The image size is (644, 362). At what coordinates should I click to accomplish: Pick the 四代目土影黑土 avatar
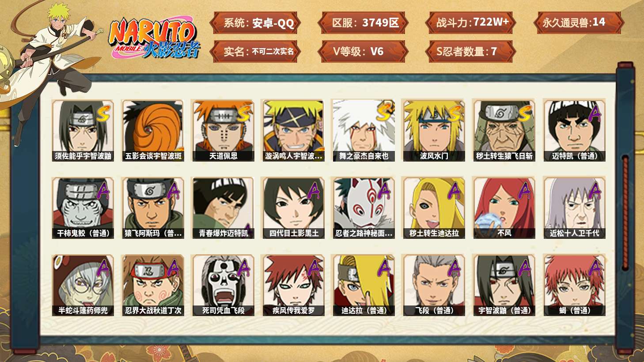(x=293, y=208)
